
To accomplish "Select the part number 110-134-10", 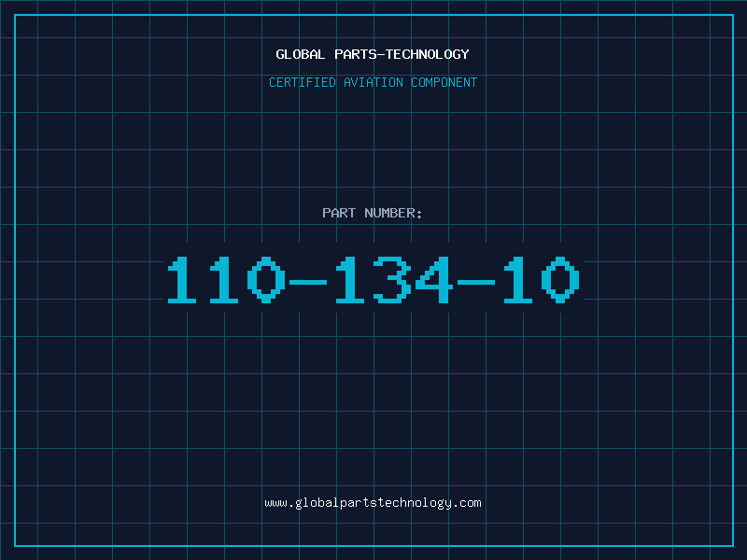I will coord(373,280).
